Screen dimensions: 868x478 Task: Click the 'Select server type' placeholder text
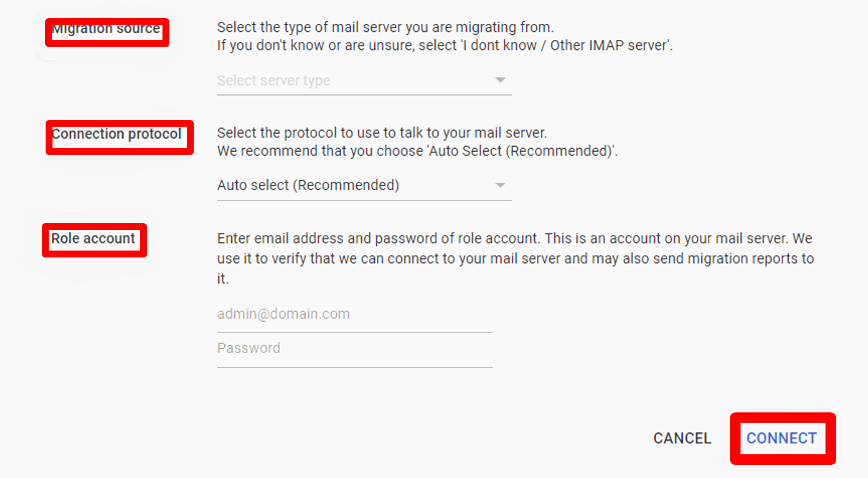coord(274,81)
